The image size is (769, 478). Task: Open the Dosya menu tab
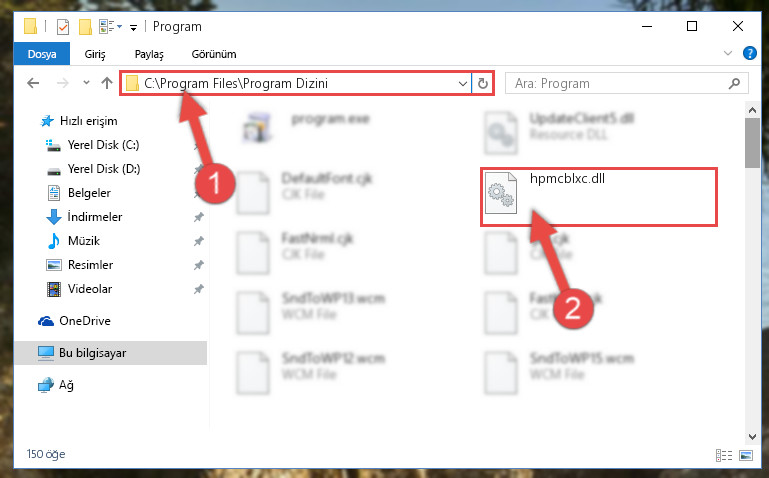click(42, 54)
